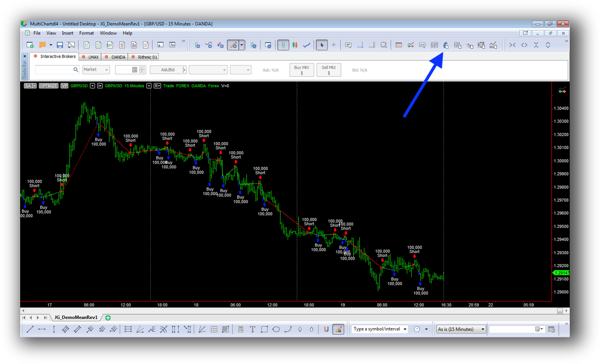Click the Insert Study icon in the toolbar

pos(208,45)
